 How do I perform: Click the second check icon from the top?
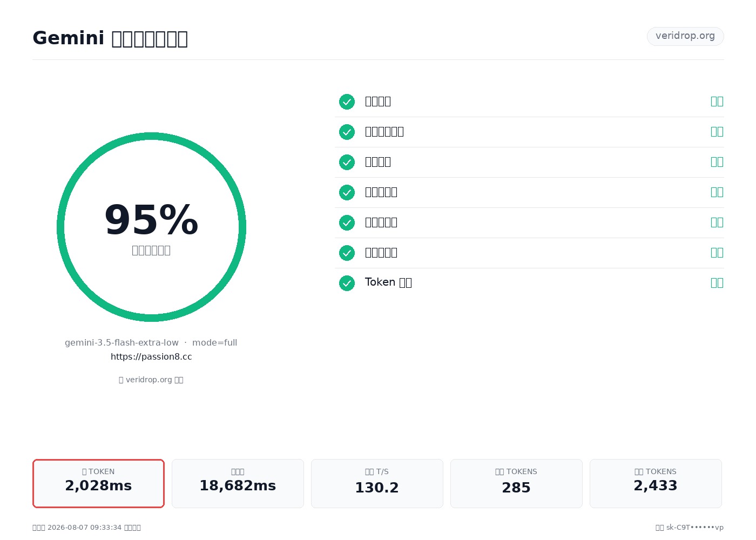pos(347,132)
